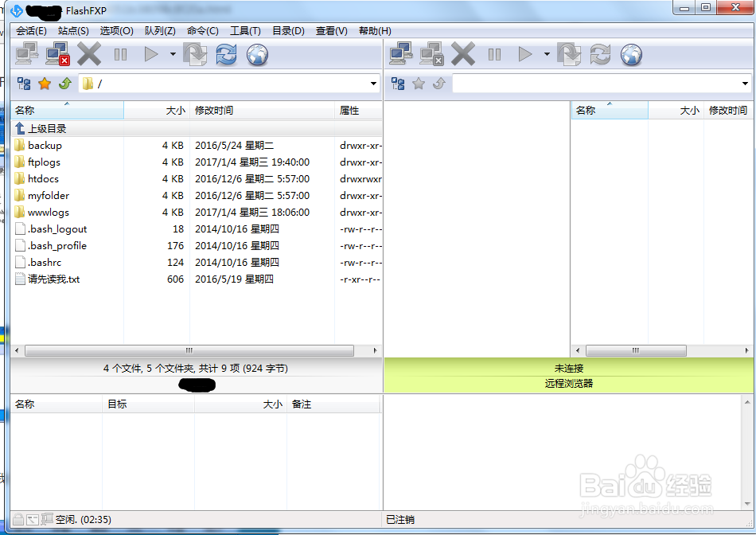Screen dimensions: 756x535
Task: Click the right pane globe icon
Action: 632,54
